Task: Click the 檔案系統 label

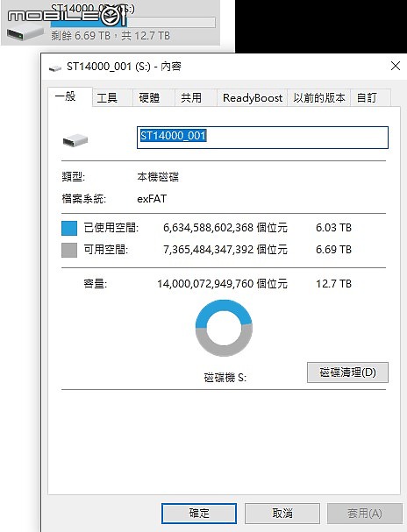Action: (x=84, y=199)
